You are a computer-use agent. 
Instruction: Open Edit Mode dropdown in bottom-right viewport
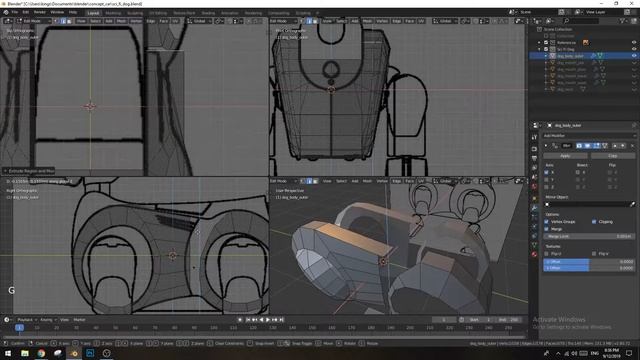point(283,181)
